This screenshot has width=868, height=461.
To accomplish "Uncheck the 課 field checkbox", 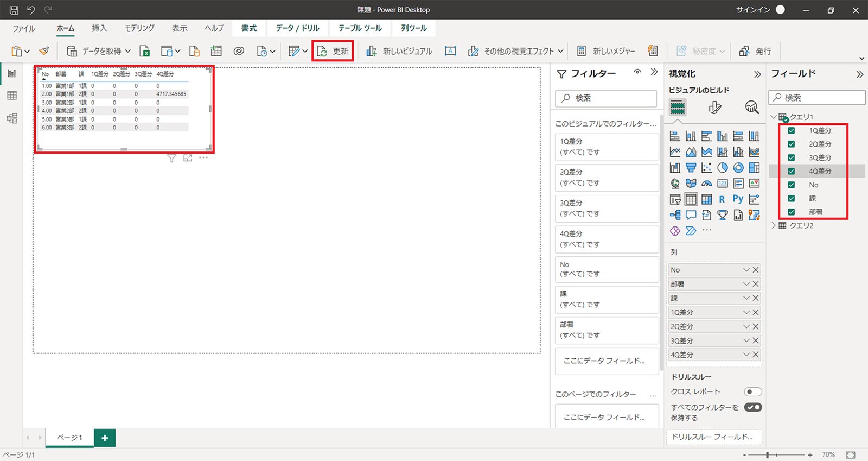I will pyautogui.click(x=792, y=198).
